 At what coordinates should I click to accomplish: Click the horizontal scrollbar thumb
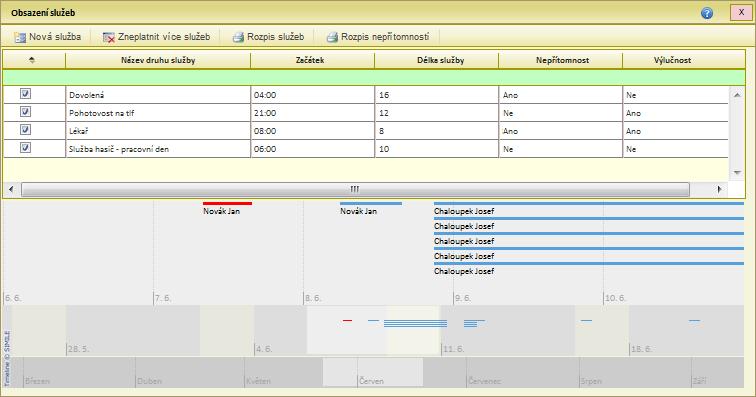355,189
